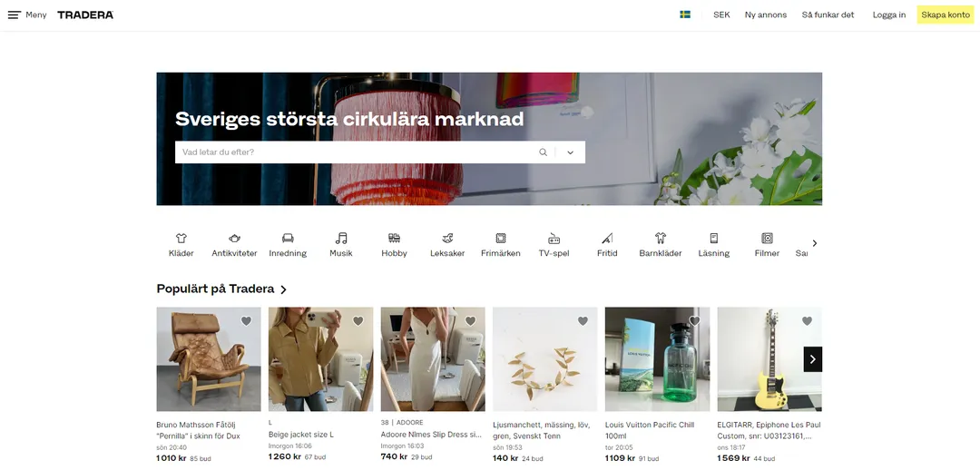Open the Musik category
980x470 pixels.
340,245
